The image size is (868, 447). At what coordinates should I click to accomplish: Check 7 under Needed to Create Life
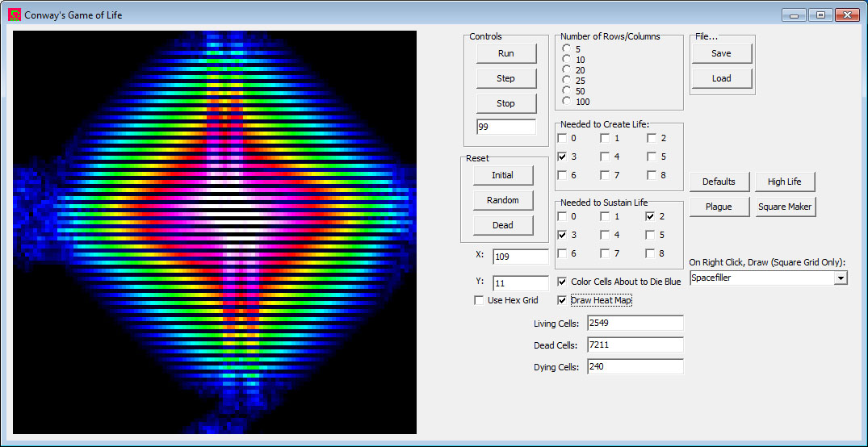[x=605, y=175]
